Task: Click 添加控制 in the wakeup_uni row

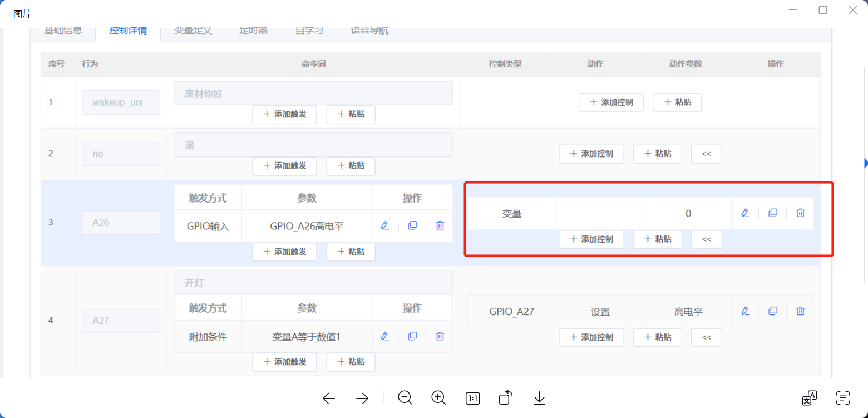Action: (611, 102)
